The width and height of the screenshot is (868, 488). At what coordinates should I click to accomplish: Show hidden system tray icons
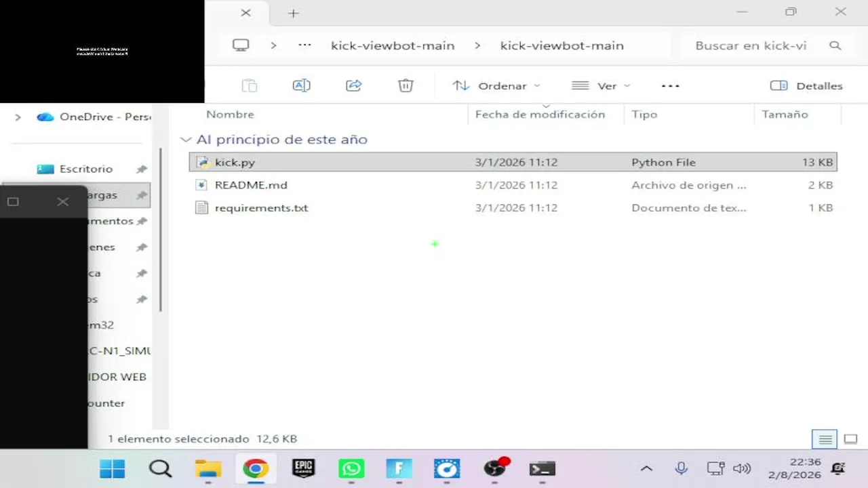646,468
